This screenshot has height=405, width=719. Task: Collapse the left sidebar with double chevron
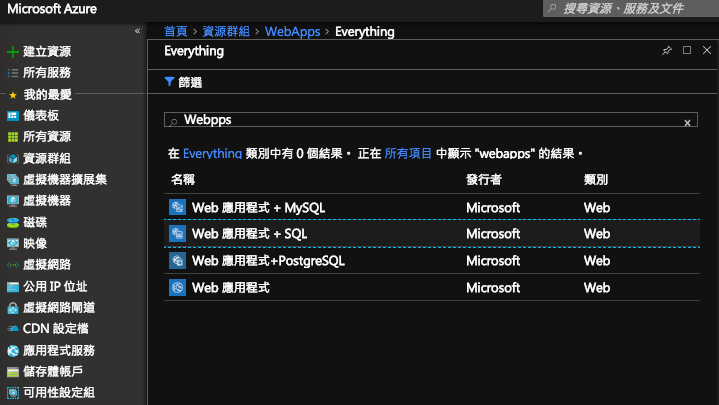point(138,31)
